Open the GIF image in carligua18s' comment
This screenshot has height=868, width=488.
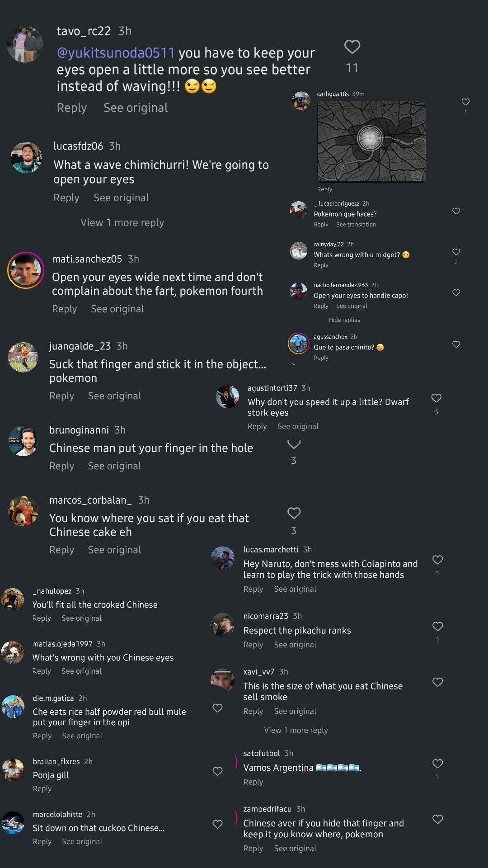(371, 141)
